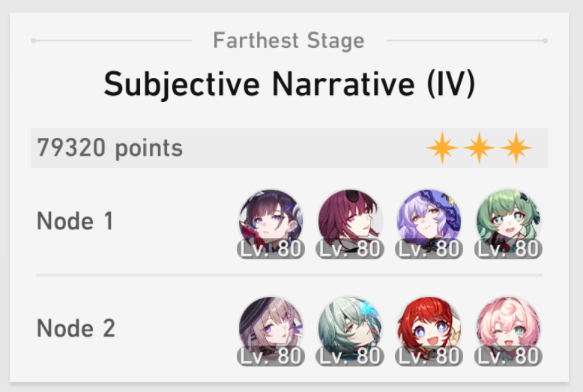
Task: Click the middle gold star icon
Action: [x=479, y=148]
